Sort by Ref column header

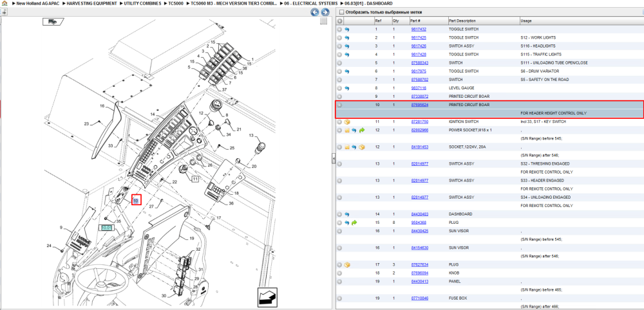tap(382, 21)
